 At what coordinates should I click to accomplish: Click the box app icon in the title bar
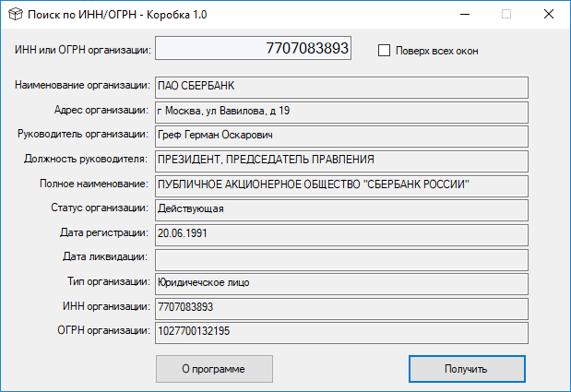[16, 14]
